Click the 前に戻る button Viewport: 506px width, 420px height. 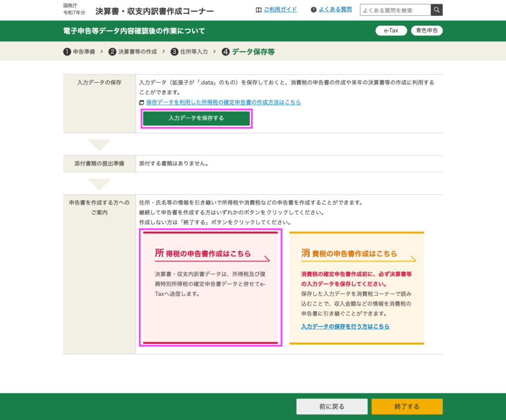(x=332, y=407)
